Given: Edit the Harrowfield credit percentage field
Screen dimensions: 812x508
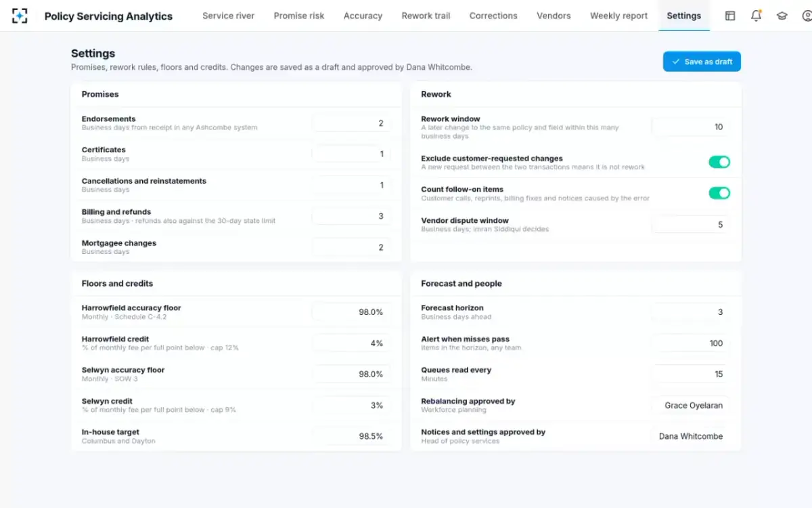Looking at the screenshot, I should coord(351,343).
